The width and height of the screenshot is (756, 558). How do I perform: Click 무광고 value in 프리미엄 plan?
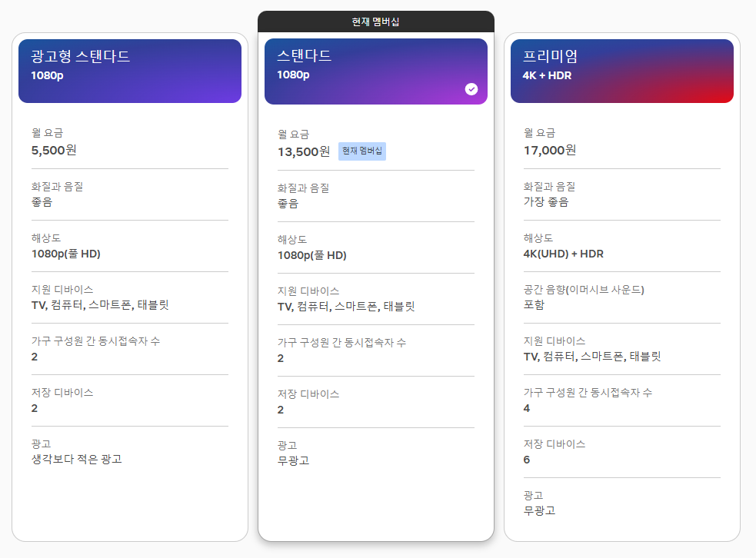540,511
